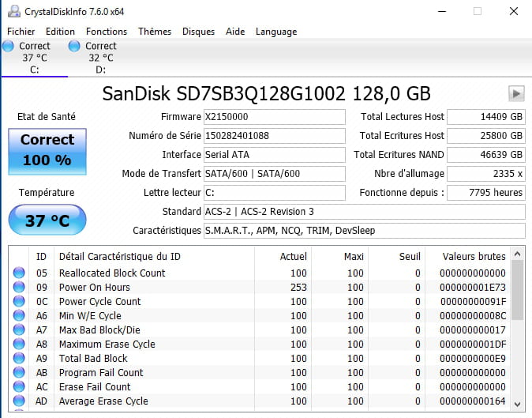Select the Maximum Erase Cycle row text

[107, 345]
